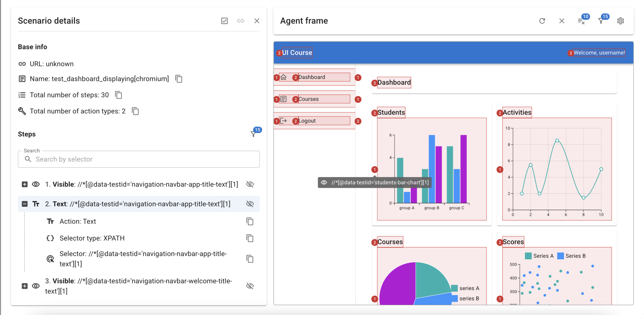Click the link icon in Scenario details header
The height and width of the screenshot is (315, 644).
tap(240, 21)
